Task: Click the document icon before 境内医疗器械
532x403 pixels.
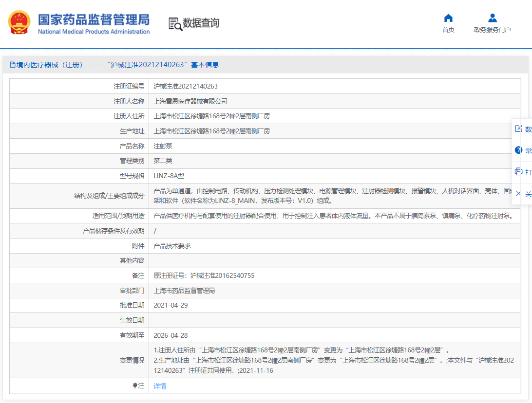Action: tap(13, 65)
